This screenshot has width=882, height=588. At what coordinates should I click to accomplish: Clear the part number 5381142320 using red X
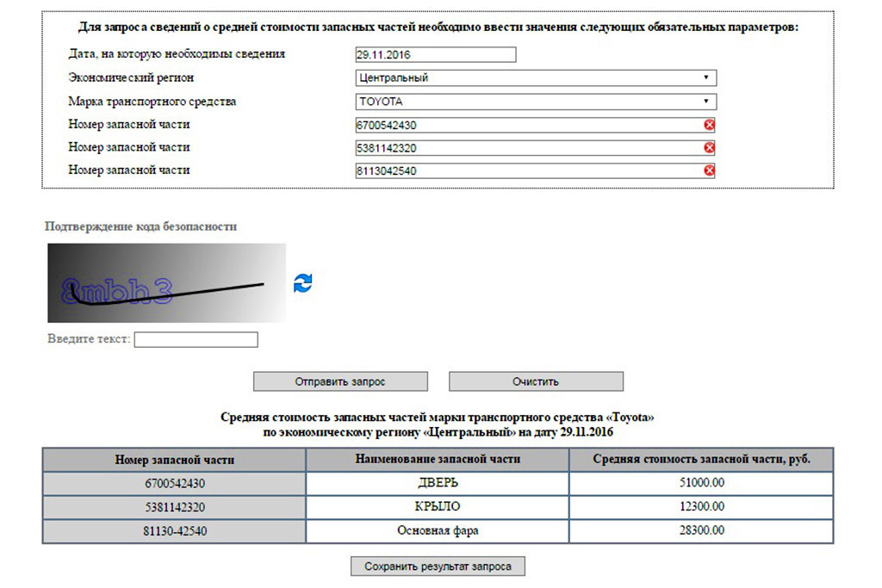710,147
